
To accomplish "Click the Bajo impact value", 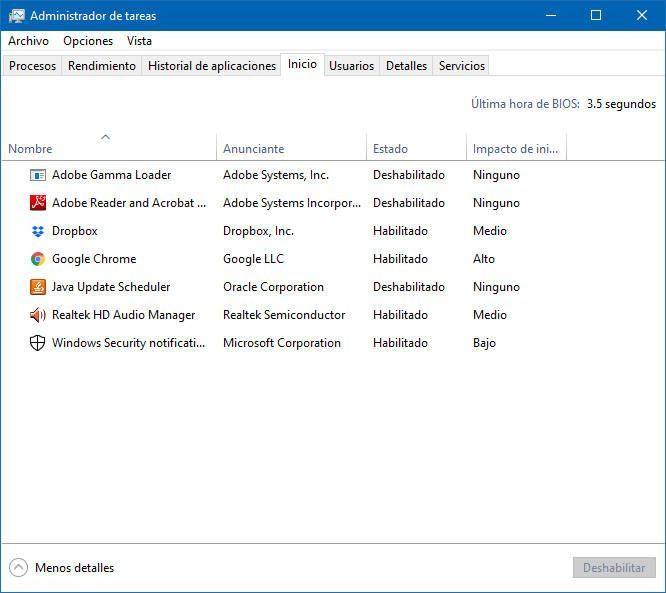I will pos(484,343).
